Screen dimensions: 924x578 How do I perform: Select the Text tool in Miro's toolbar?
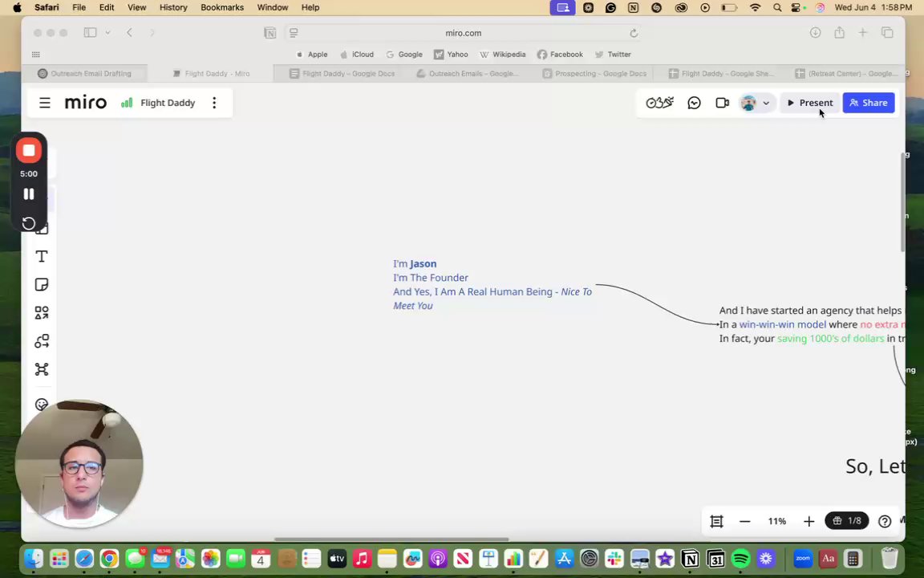(41, 257)
